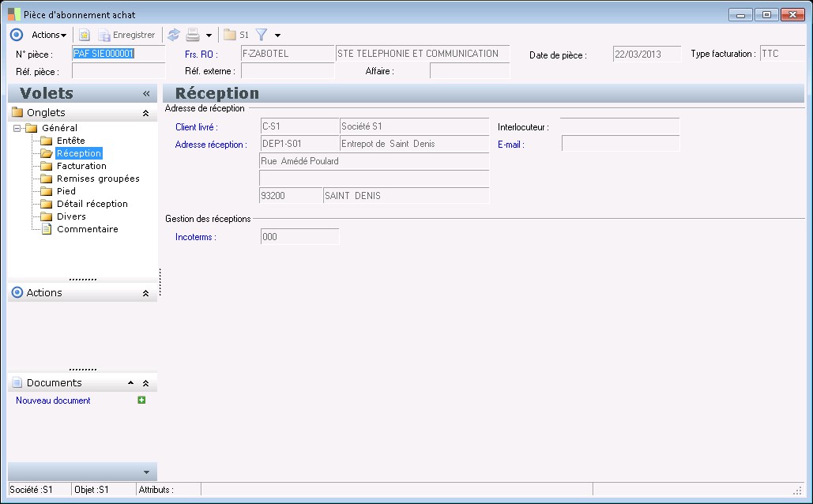The image size is (813, 504).
Task: Click the Réf. externe input field
Action: click(288, 71)
